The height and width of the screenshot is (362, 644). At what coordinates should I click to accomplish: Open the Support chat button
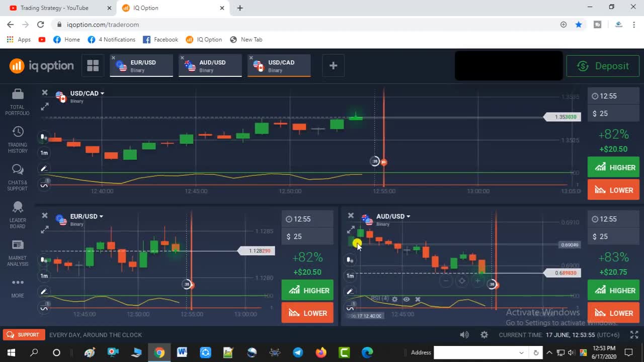pos(24,335)
